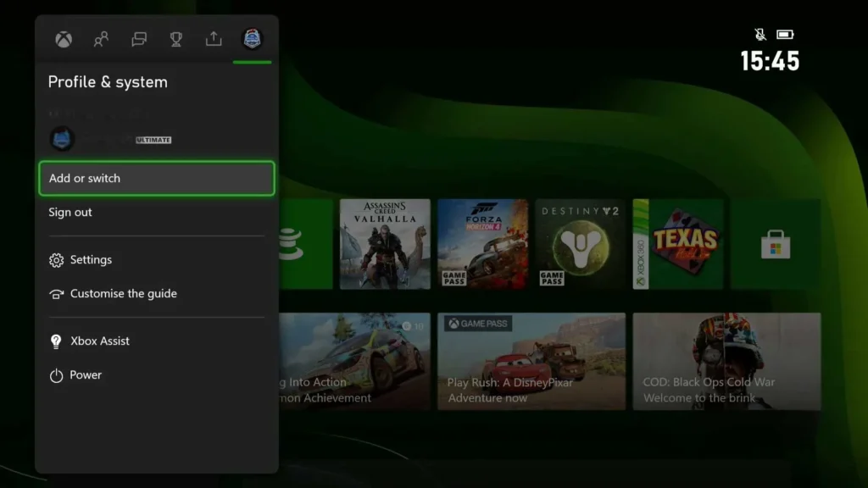Open the Parties and chats tab icon

[x=139, y=39]
